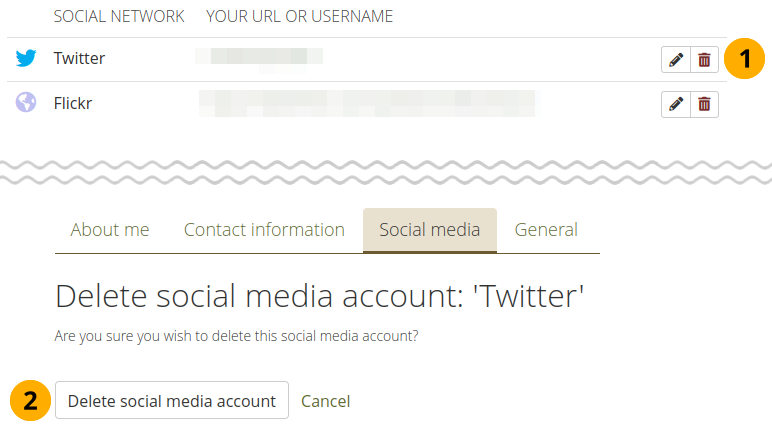Open the Contact information tab
Screen dimensions: 772x429
(x=264, y=230)
